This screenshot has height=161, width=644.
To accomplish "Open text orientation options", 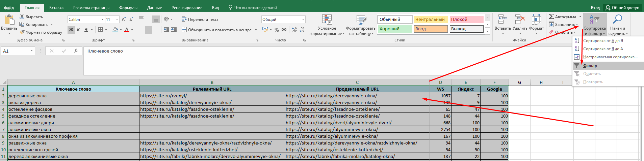I will pos(168,19).
